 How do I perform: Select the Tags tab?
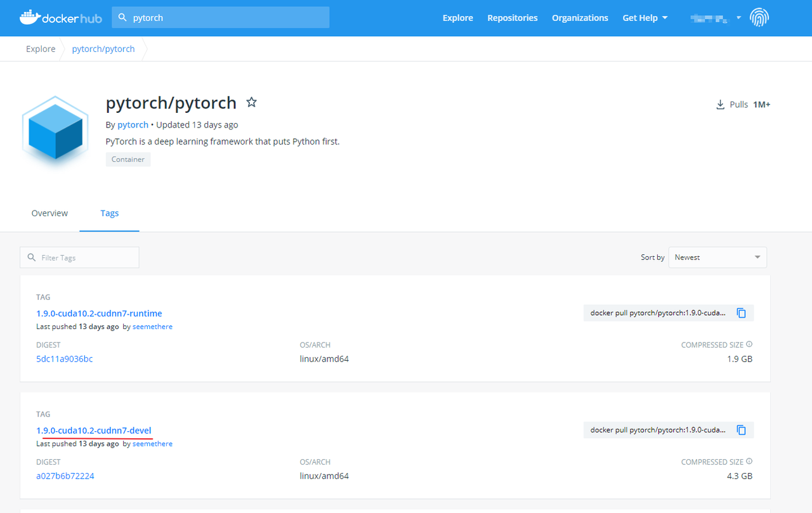(110, 213)
